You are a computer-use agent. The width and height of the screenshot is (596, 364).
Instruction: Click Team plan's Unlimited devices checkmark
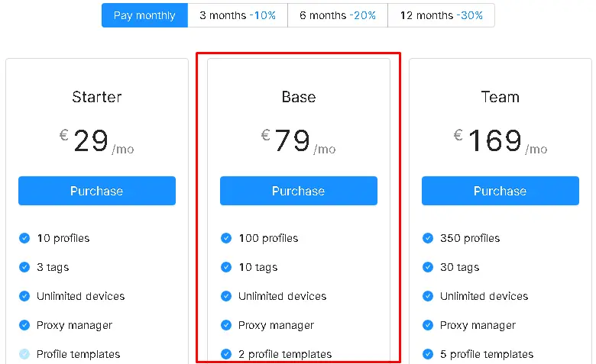[x=428, y=295]
